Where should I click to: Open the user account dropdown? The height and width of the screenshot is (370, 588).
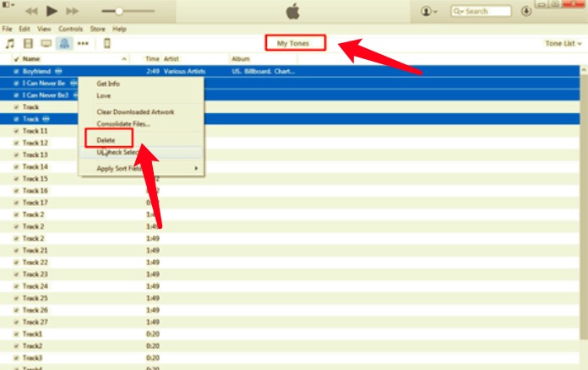(x=428, y=11)
